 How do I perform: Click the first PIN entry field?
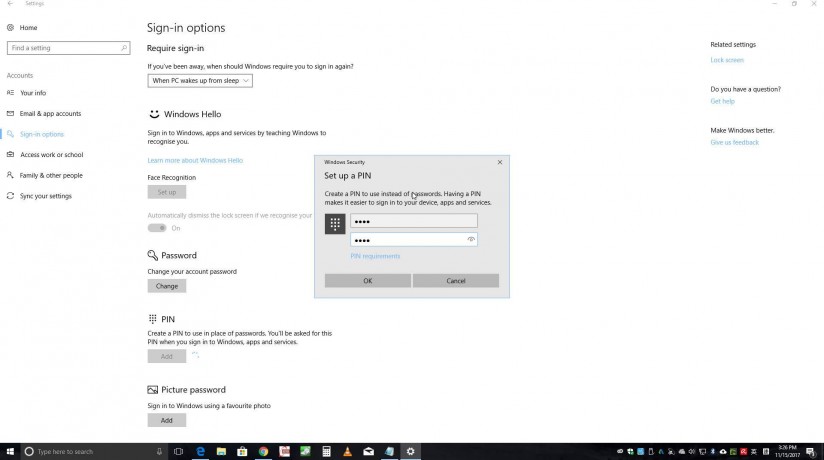pos(413,221)
